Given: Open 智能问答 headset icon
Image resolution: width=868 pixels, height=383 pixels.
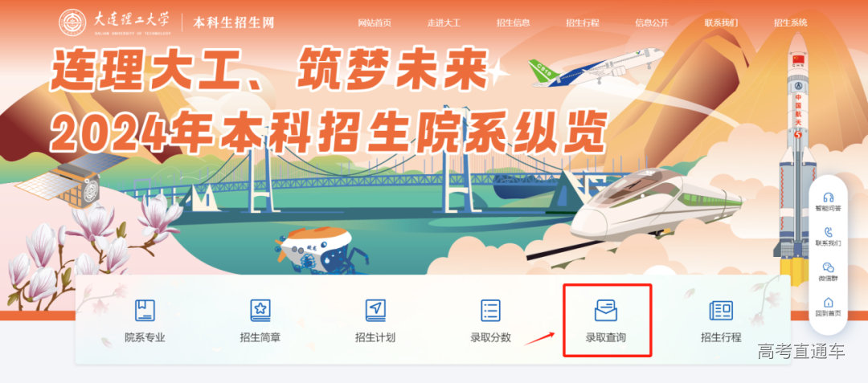Looking at the screenshot, I should pyautogui.click(x=828, y=198).
